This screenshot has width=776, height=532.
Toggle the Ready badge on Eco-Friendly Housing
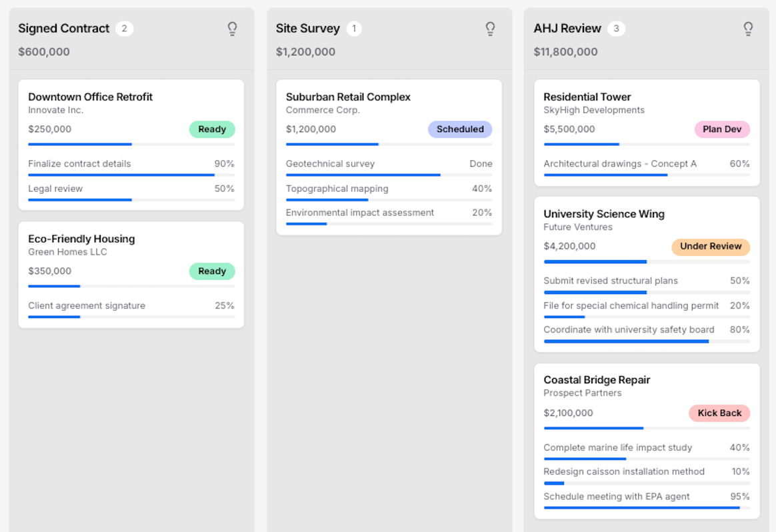coord(212,271)
